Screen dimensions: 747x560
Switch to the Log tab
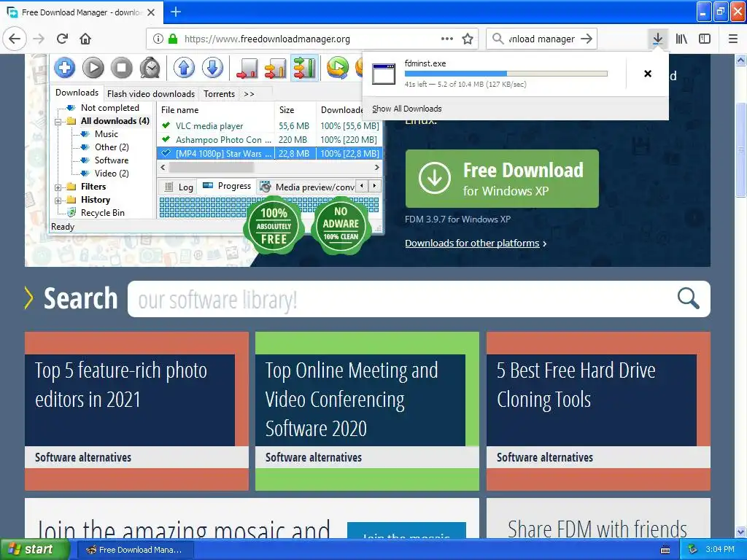tap(179, 187)
